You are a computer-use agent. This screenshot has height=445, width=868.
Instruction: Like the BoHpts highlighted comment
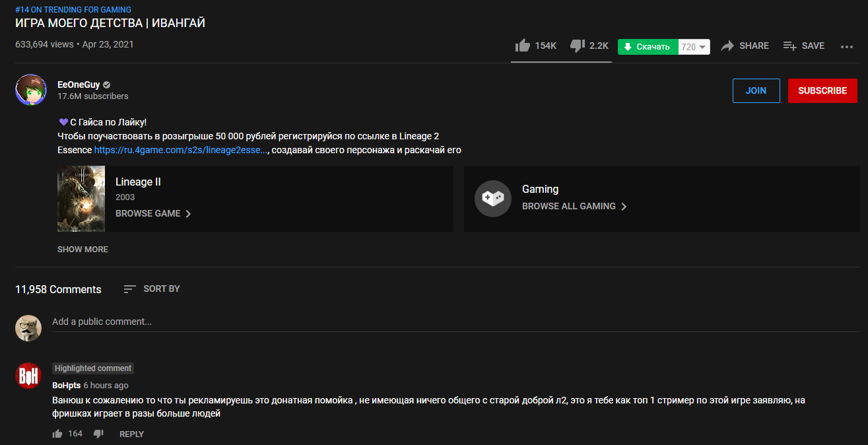(57, 434)
